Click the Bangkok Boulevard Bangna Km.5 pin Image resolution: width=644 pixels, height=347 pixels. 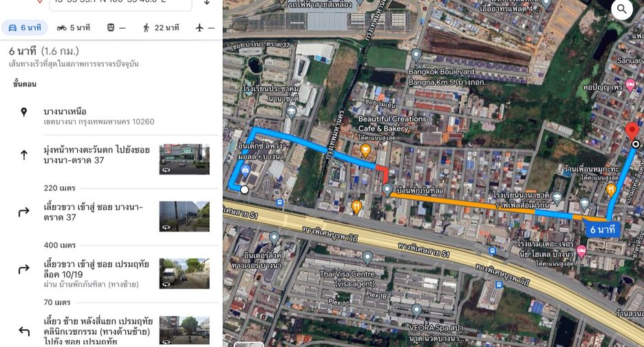(x=416, y=56)
